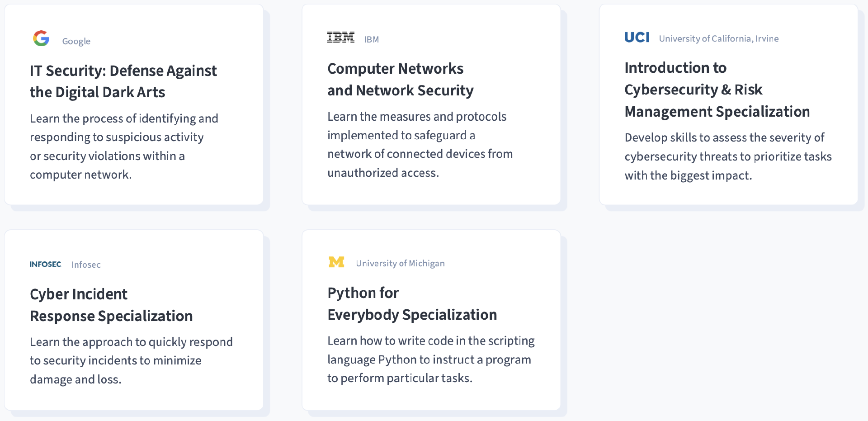The image size is (868, 421).
Task: Open Introduction to Cybersecurity & Risk Management Specialization
Action: click(717, 90)
